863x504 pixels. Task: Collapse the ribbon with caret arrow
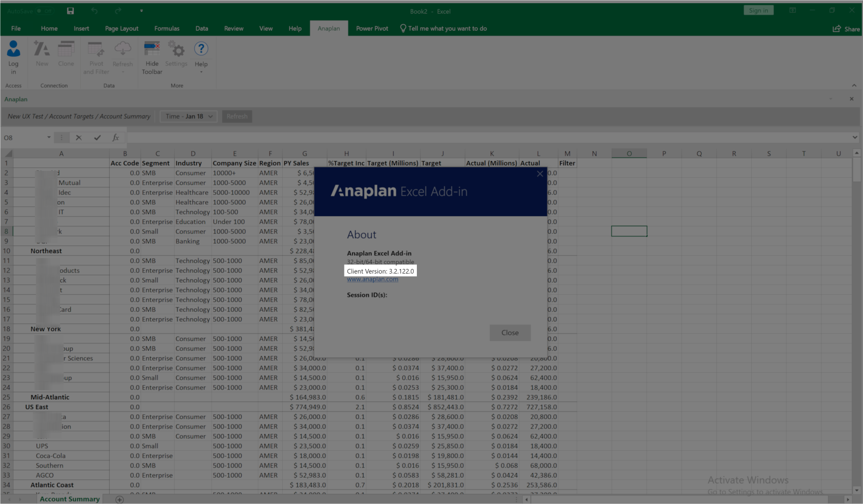(854, 85)
